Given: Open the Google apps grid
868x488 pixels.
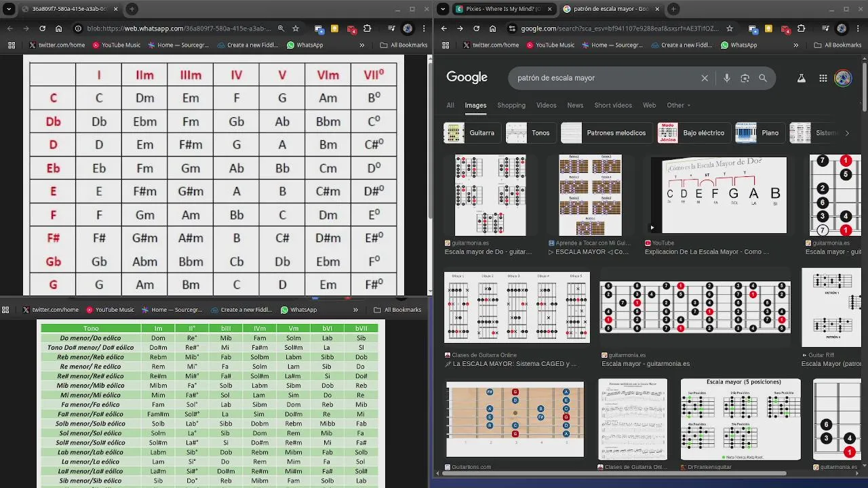Looking at the screenshot, I should pos(823,78).
